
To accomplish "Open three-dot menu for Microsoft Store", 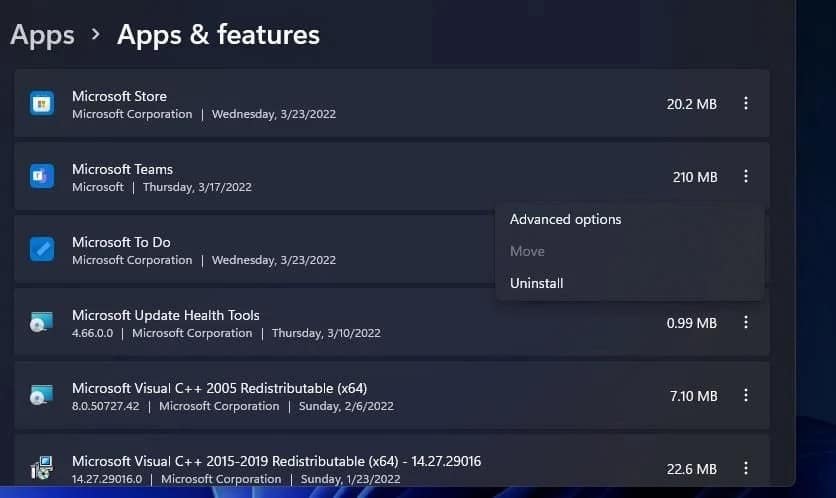I will pyautogui.click(x=745, y=104).
